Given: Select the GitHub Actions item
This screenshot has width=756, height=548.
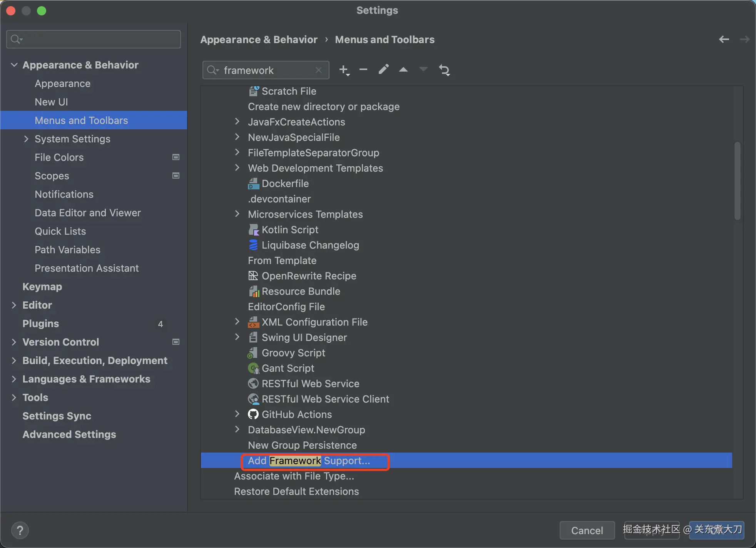Looking at the screenshot, I should click(x=296, y=414).
